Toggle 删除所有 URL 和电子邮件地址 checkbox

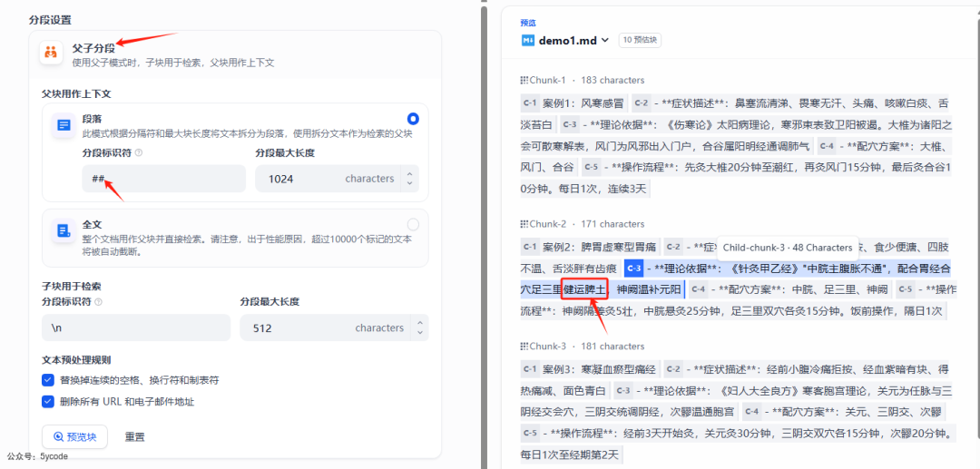point(47,402)
